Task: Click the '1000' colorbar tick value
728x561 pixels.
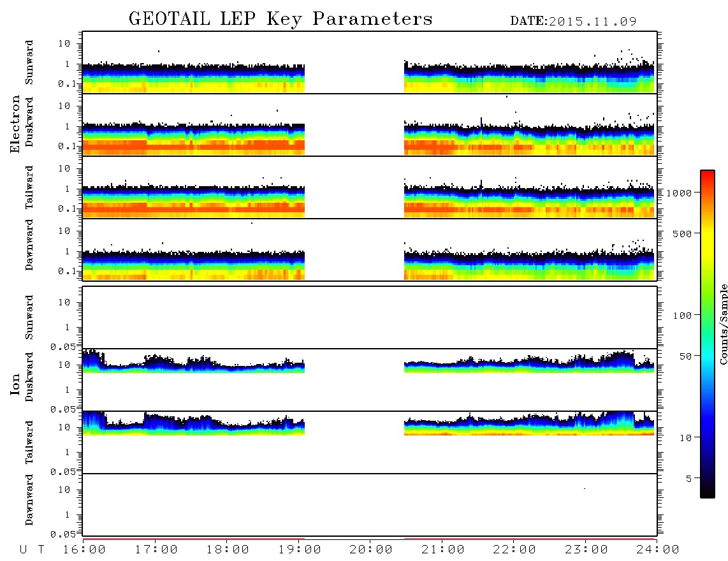Action: click(x=680, y=193)
